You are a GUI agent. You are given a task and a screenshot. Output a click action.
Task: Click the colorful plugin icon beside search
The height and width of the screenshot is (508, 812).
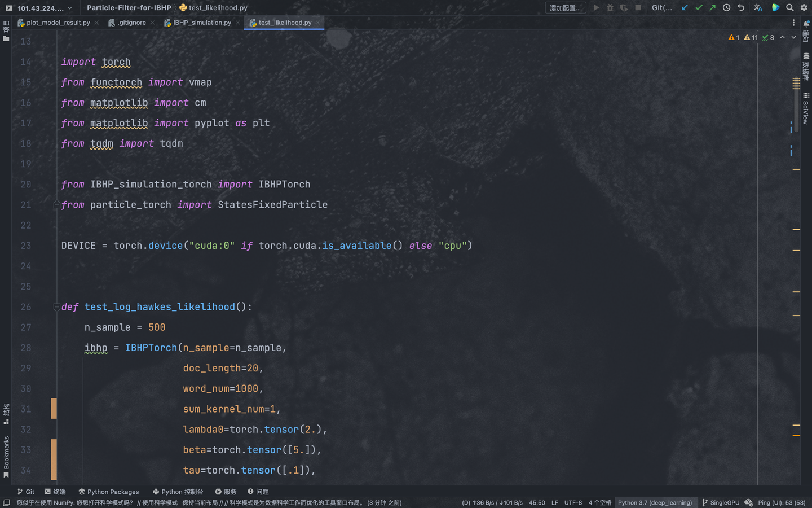[776, 8]
